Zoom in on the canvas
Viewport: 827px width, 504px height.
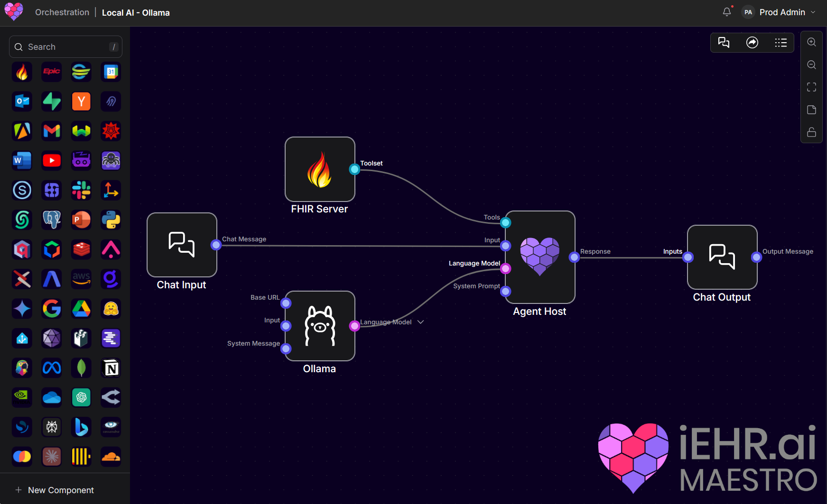tap(811, 42)
